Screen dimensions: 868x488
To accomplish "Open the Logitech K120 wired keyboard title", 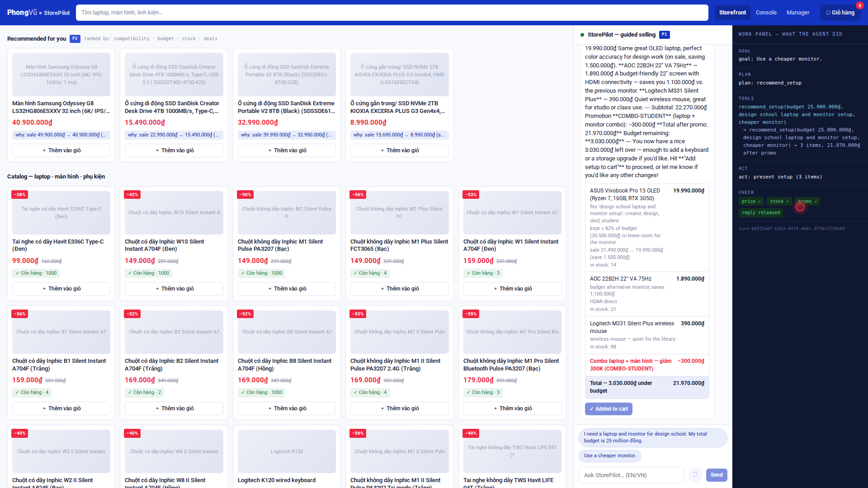I will click(277, 480).
